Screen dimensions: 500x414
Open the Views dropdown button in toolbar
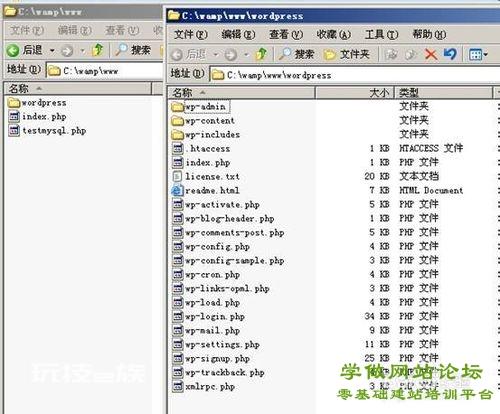(478, 54)
